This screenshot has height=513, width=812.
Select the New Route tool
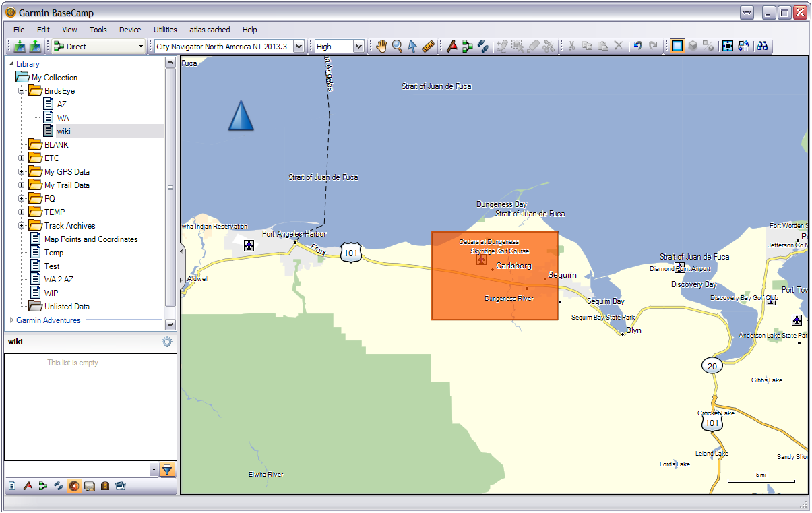[468, 46]
